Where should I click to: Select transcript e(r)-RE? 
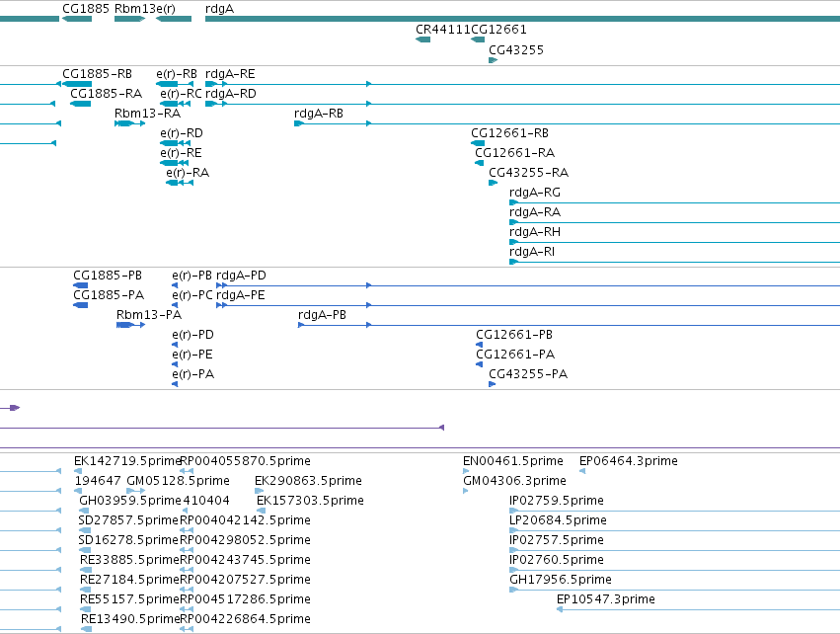pyautogui.click(x=181, y=153)
